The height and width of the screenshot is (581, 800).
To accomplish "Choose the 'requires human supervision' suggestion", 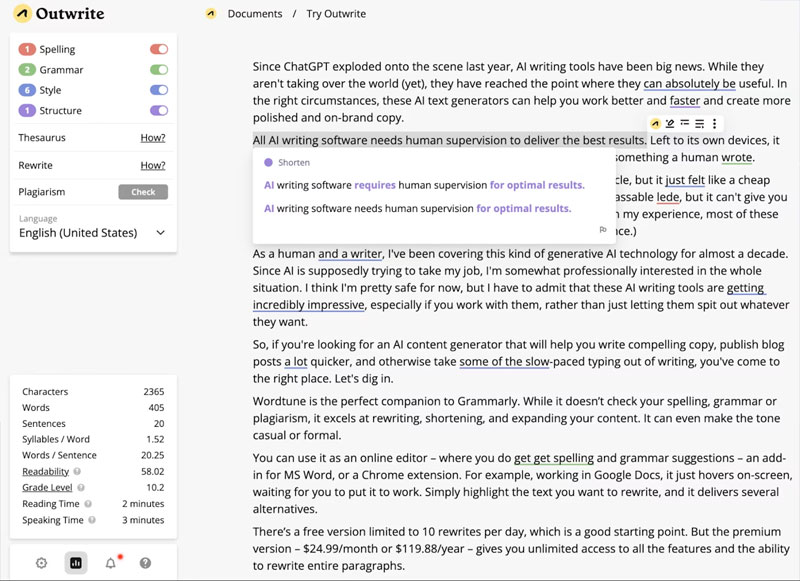I will [424, 185].
